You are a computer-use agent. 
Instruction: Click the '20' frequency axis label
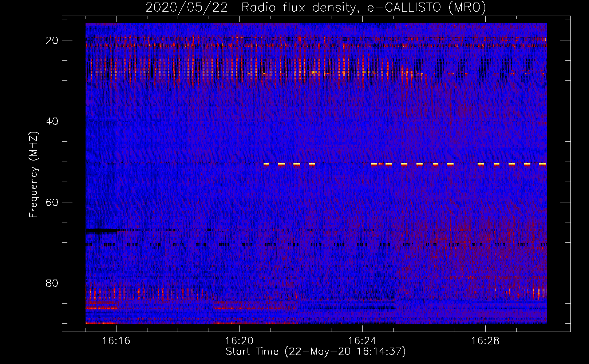pyautogui.click(x=52, y=40)
